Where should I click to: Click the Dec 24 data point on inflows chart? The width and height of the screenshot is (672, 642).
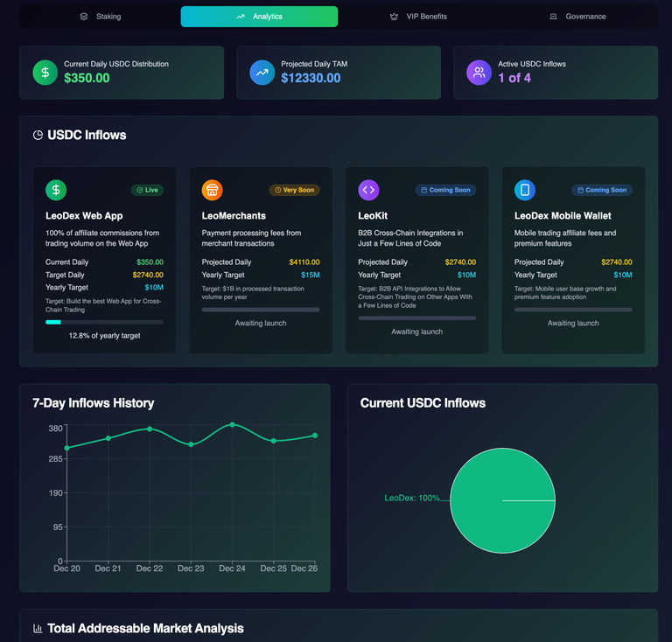(232, 425)
